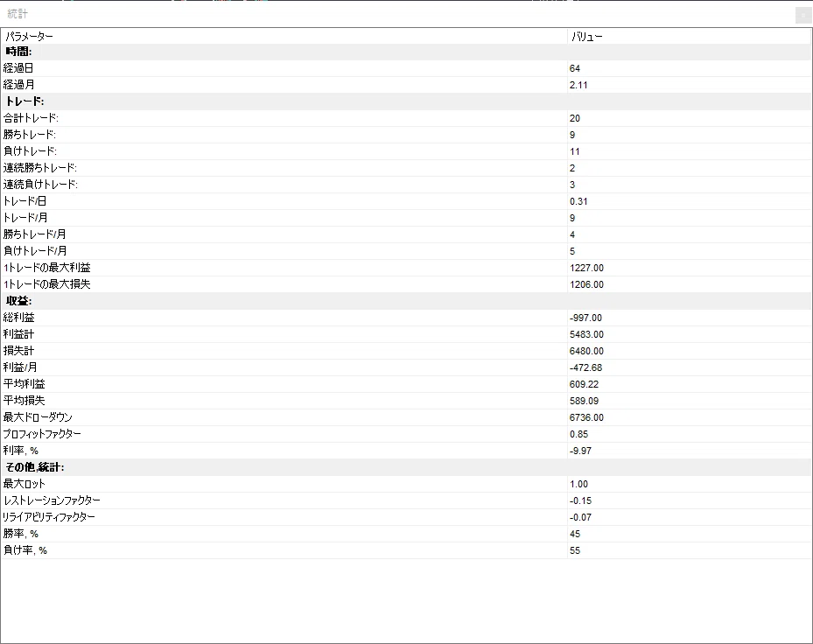The height and width of the screenshot is (644, 813).
Task: Open the panel menu button at top right
Action: 803,16
